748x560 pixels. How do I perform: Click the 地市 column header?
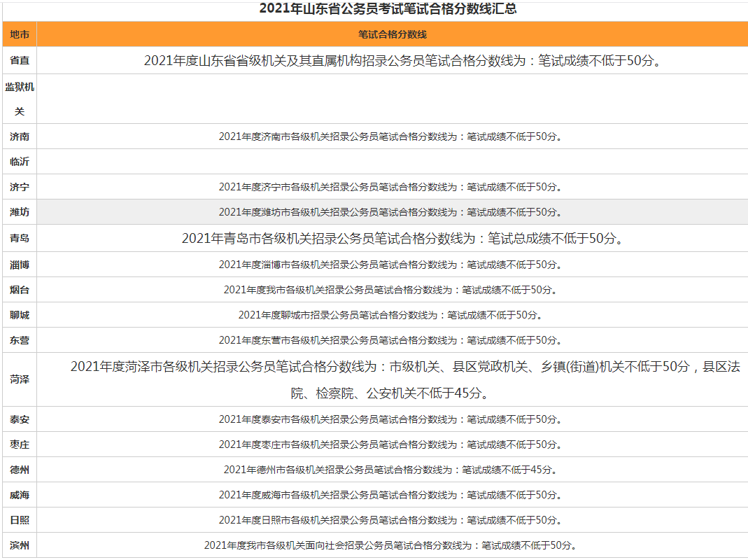(20, 34)
